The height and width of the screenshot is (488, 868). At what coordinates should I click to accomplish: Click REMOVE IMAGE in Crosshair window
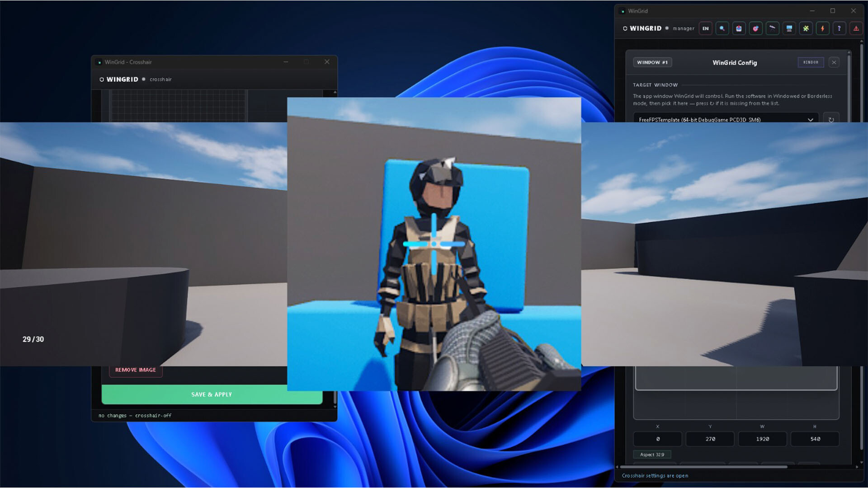tap(136, 370)
